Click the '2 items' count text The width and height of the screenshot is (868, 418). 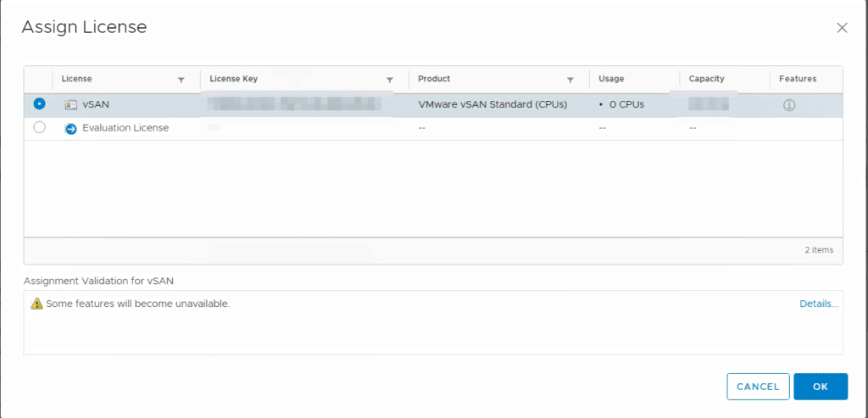819,249
